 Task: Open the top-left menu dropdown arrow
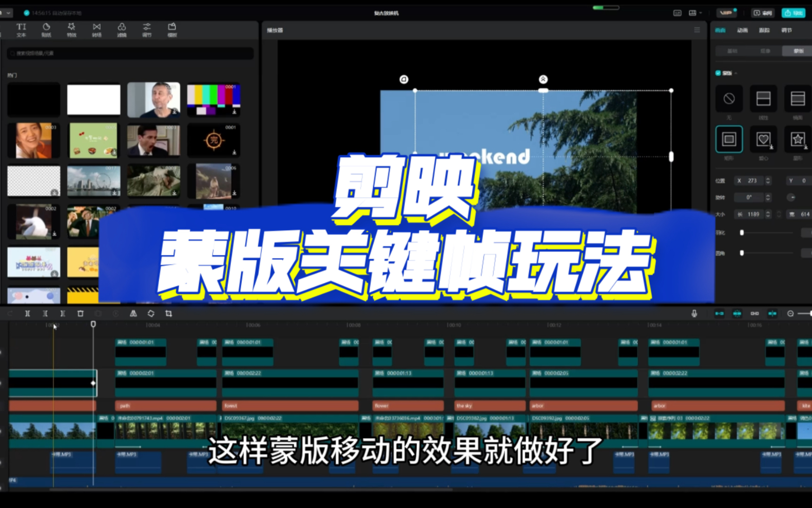(8, 13)
